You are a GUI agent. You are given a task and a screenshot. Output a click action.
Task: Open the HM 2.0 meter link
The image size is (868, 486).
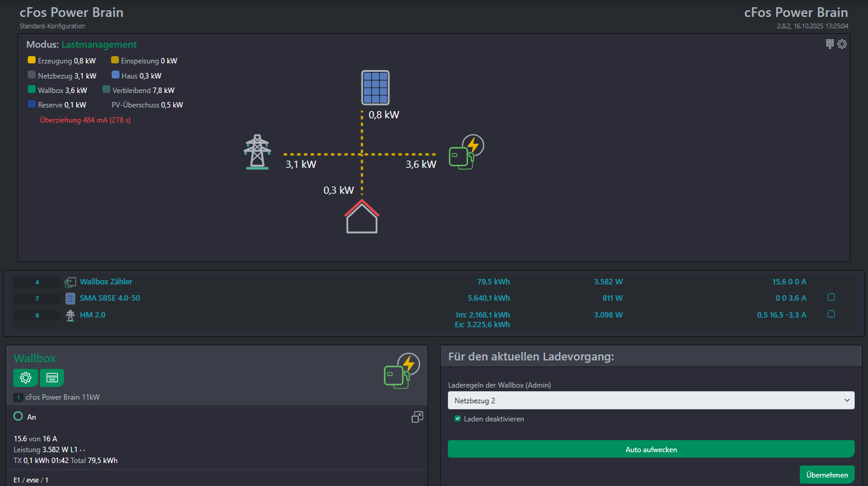(92, 315)
